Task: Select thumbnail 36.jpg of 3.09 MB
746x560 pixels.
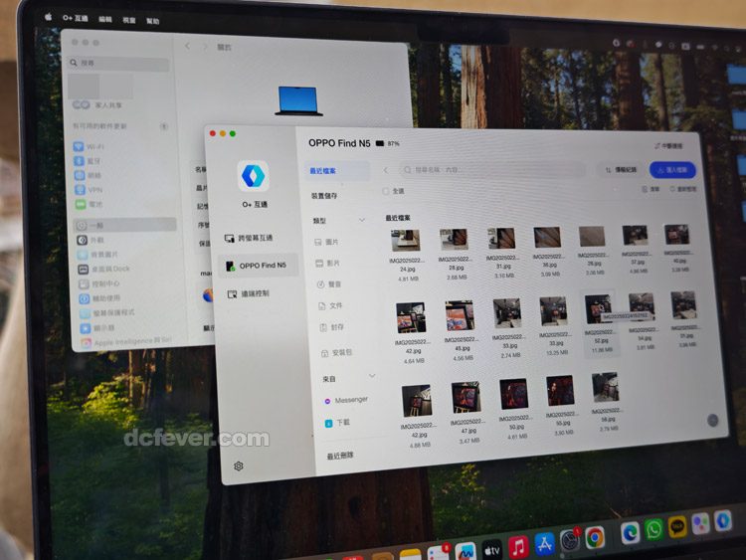Action: click(547, 238)
